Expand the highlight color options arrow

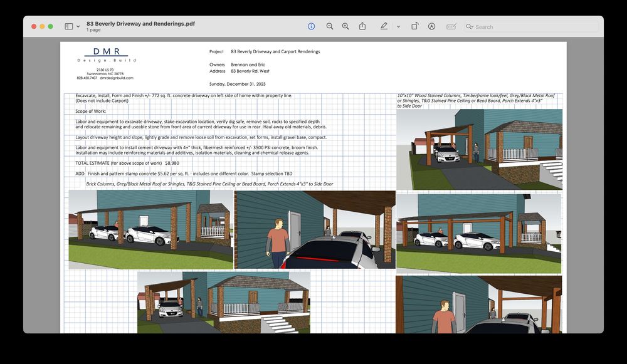click(398, 26)
